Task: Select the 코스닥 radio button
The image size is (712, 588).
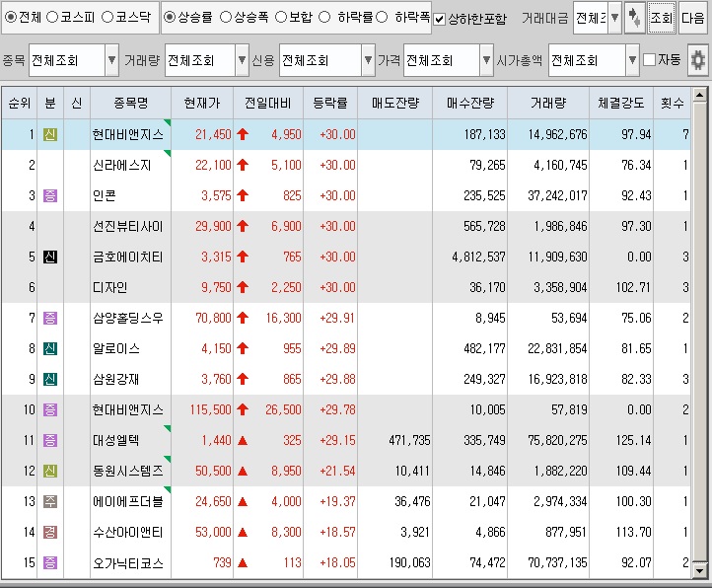Action: 107,18
